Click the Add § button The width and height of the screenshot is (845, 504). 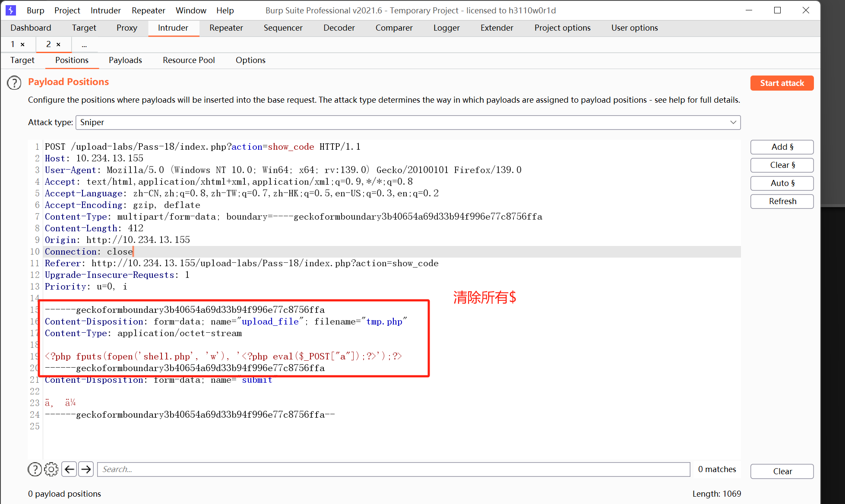(782, 147)
